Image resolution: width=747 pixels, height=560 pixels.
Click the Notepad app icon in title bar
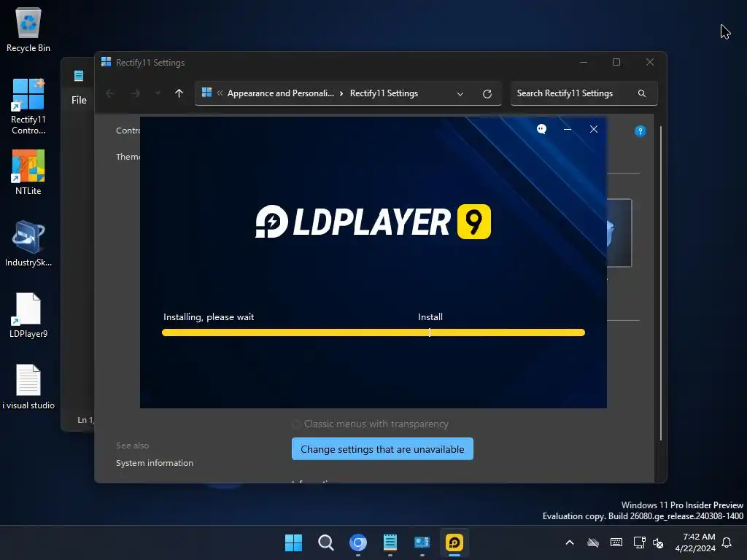[x=79, y=76]
